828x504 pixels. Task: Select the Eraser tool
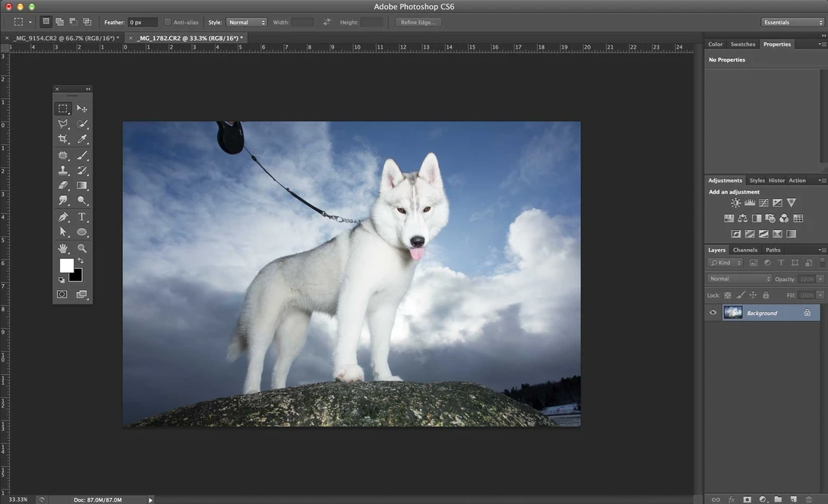point(63,186)
